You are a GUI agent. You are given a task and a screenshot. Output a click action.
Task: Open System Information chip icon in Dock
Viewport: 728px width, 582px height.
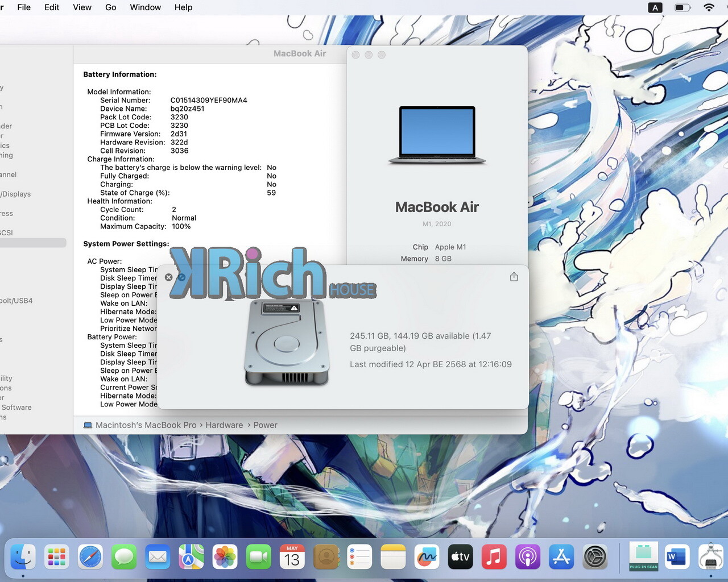pos(711,557)
